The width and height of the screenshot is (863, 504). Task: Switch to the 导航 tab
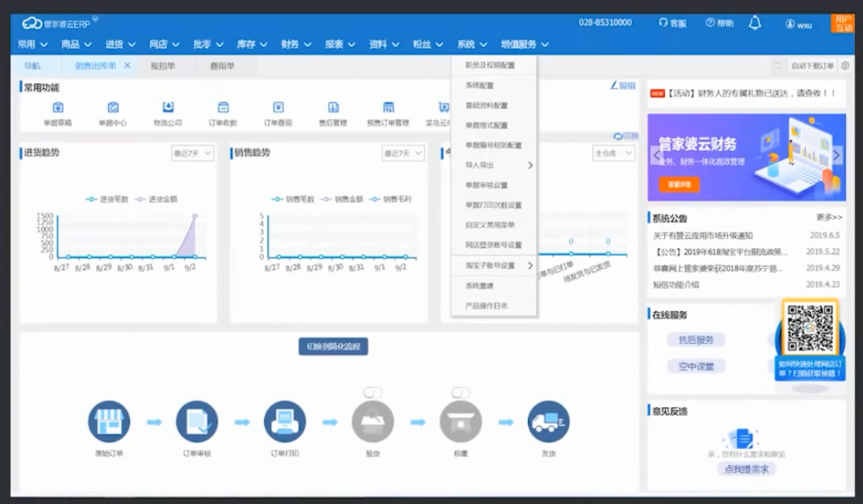tap(32, 65)
